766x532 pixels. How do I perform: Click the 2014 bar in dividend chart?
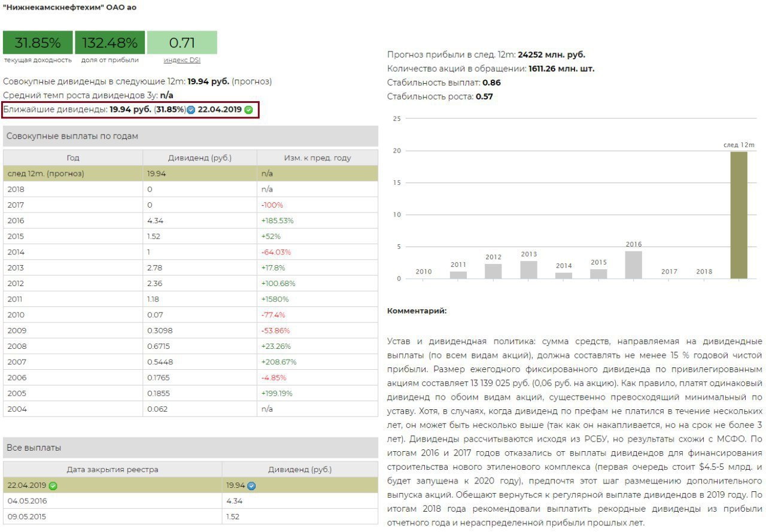tap(564, 276)
